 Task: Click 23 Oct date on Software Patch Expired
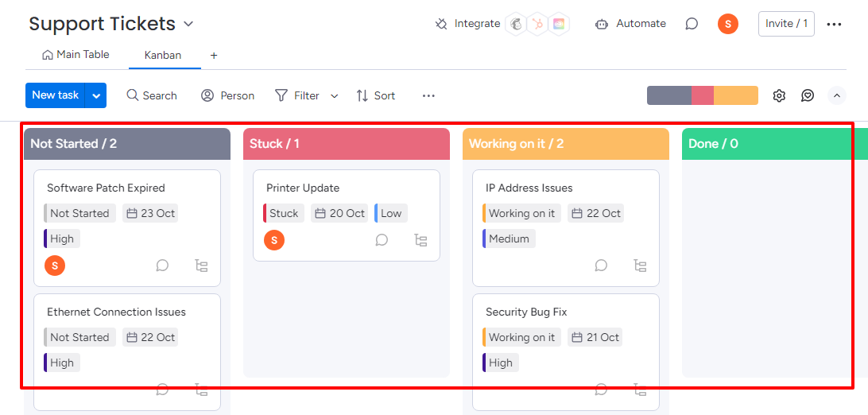point(150,214)
